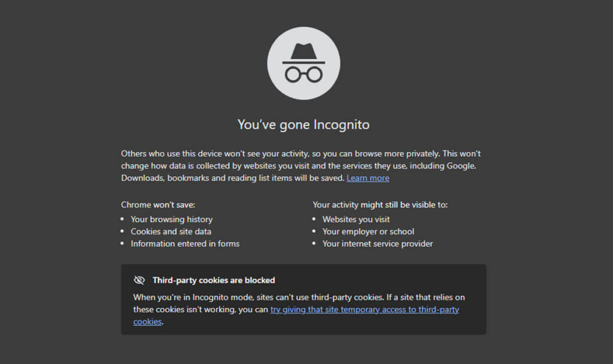The height and width of the screenshot is (364, 613).
Task: Open the Learn more link
Action: point(368,178)
